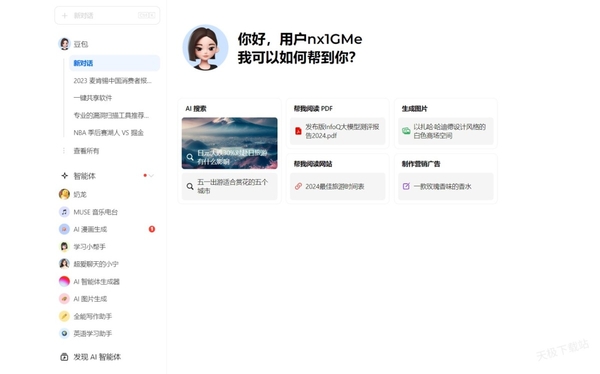Click the green image icon in 生成图片
Screen dimensions: 600x374
click(x=406, y=131)
